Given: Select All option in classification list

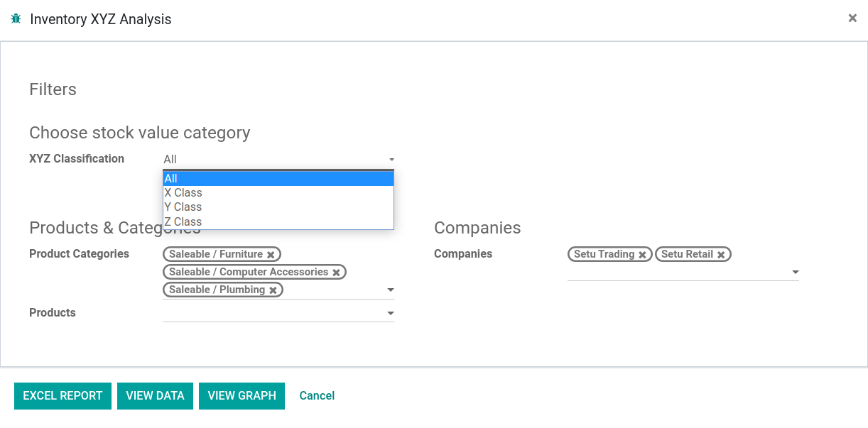Looking at the screenshot, I should coord(278,179).
